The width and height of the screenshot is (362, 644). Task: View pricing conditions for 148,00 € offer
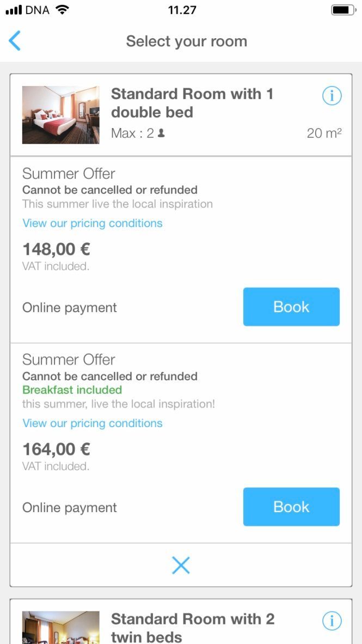coord(93,223)
